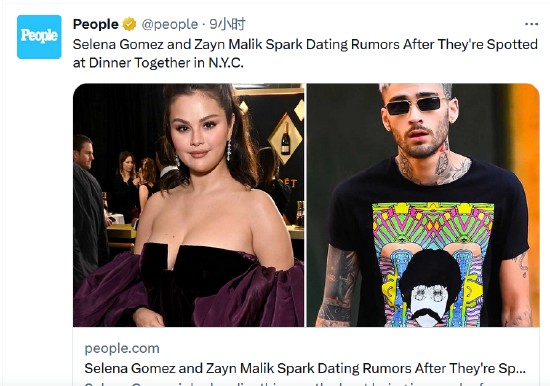Click the champagne bottle display in left photo

point(285,139)
